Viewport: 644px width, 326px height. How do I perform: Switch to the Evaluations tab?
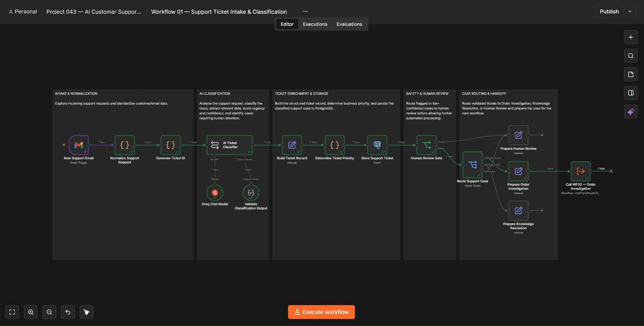[349, 24]
